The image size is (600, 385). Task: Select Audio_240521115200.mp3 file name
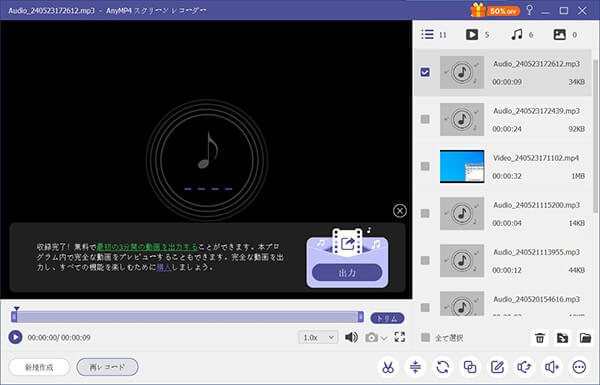pyautogui.click(x=536, y=205)
